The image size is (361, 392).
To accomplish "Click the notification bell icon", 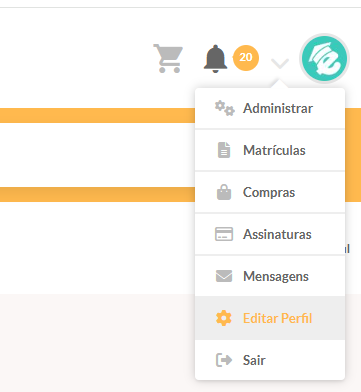I will 215,59.
